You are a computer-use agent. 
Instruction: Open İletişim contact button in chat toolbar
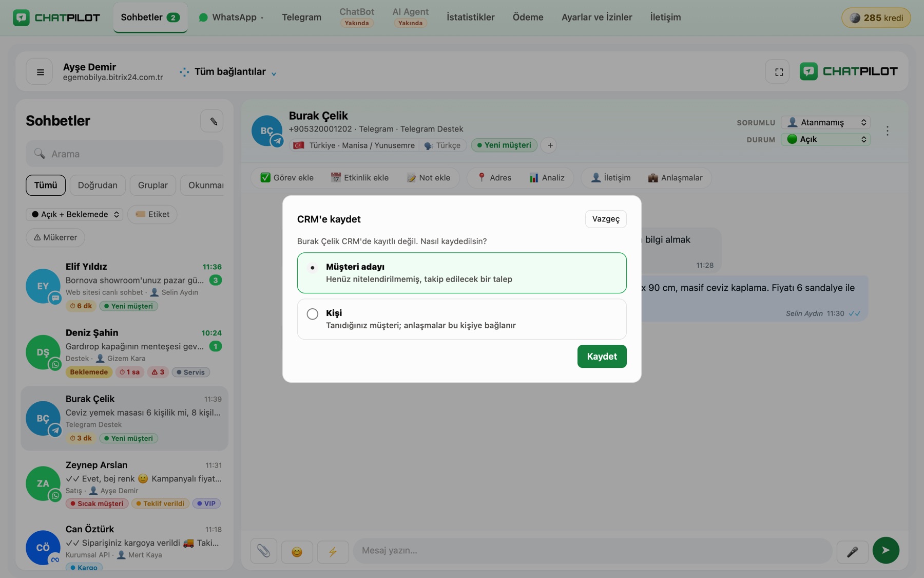tap(610, 178)
